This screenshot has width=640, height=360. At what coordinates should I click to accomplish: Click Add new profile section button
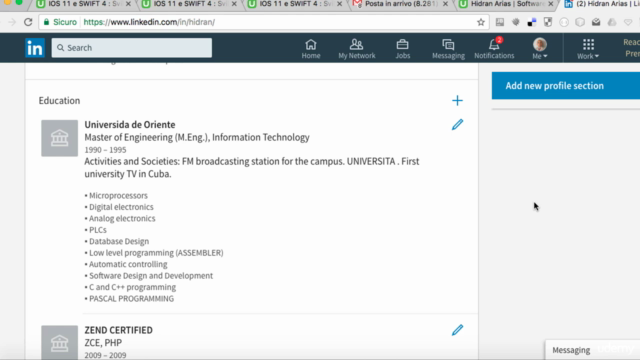tap(566, 86)
